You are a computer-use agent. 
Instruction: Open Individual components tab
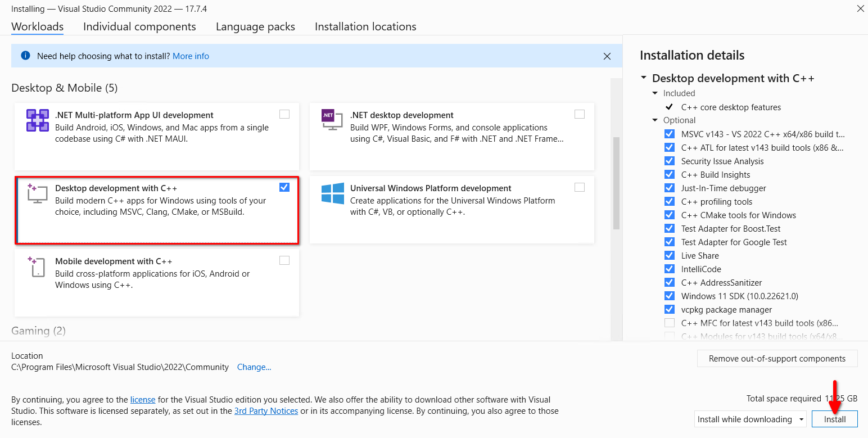[139, 26]
